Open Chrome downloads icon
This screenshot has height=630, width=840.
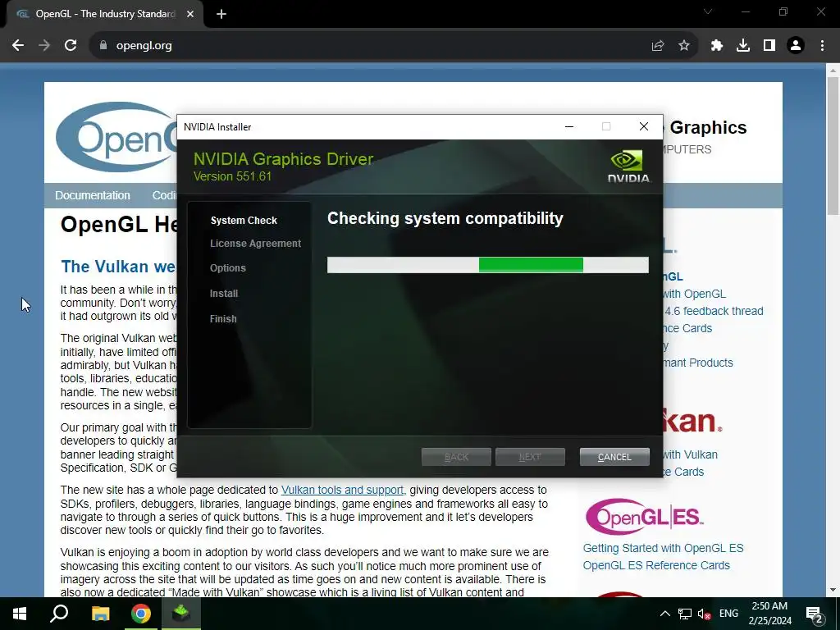(x=743, y=46)
